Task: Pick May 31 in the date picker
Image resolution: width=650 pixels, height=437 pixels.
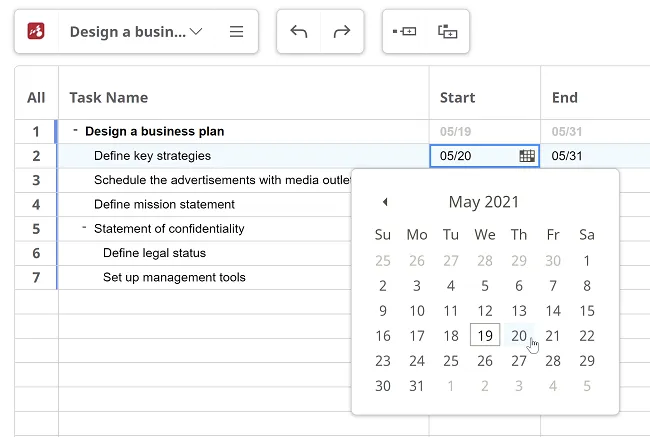Action: (417, 386)
